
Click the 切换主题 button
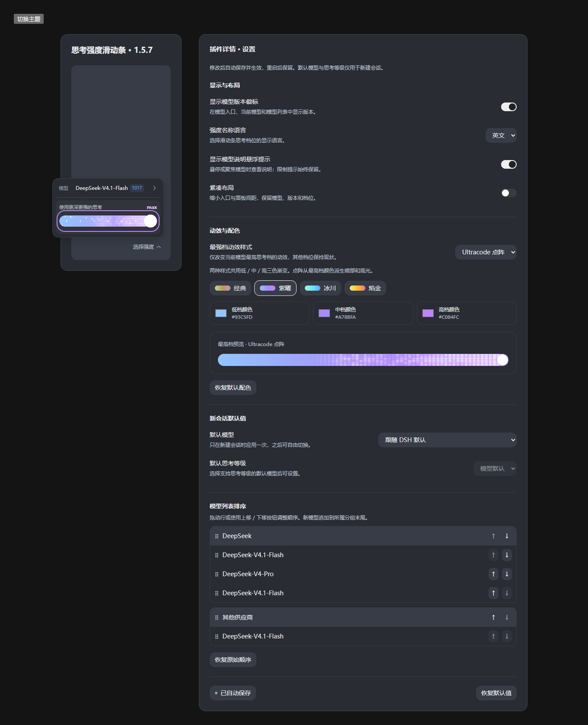click(29, 19)
